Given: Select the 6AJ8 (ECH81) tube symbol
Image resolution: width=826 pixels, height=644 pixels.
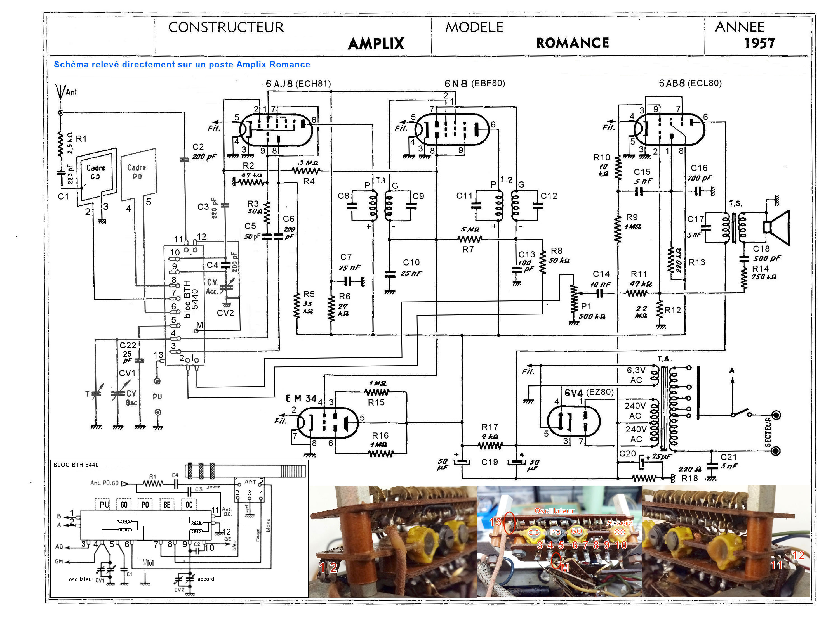Looking at the screenshot, I should click(x=276, y=130).
